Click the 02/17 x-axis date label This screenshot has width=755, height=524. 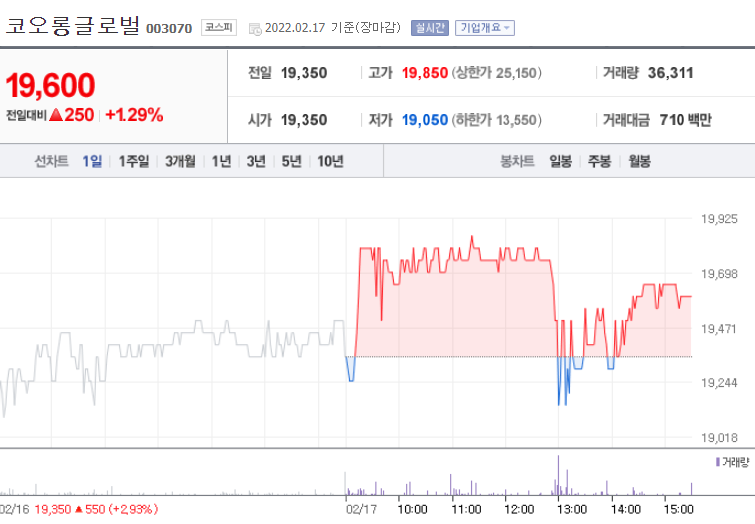click(x=361, y=509)
